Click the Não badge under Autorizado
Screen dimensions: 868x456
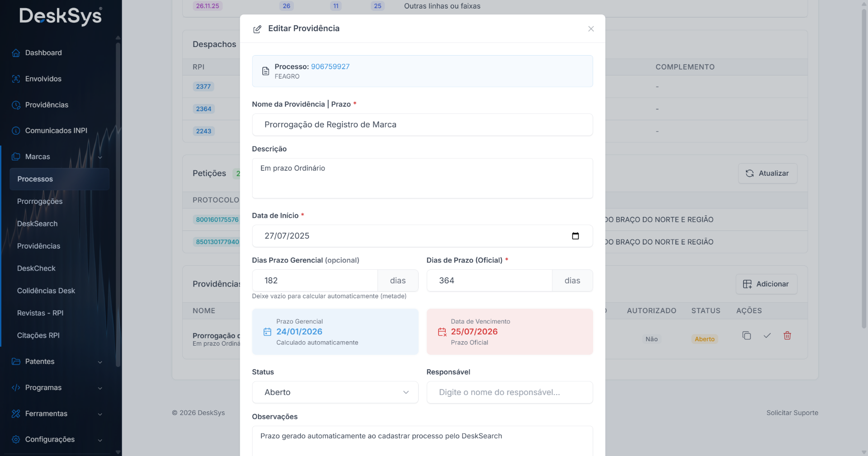click(651, 339)
